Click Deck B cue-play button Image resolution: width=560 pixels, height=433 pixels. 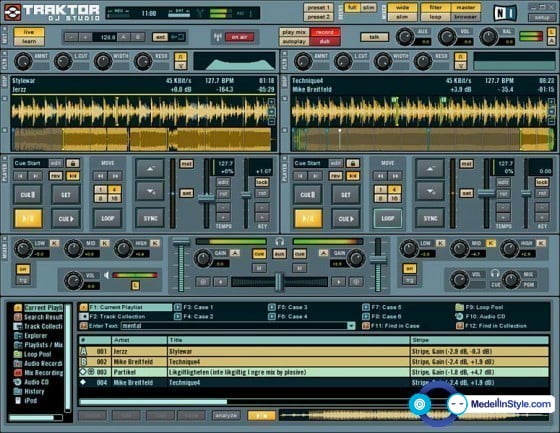(x=346, y=218)
